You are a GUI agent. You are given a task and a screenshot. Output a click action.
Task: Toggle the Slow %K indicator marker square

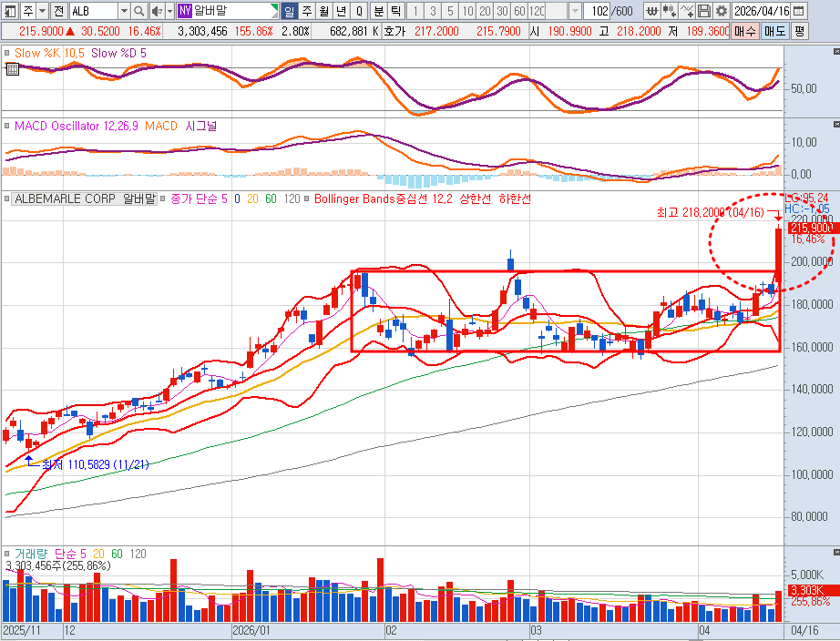tap(7, 53)
